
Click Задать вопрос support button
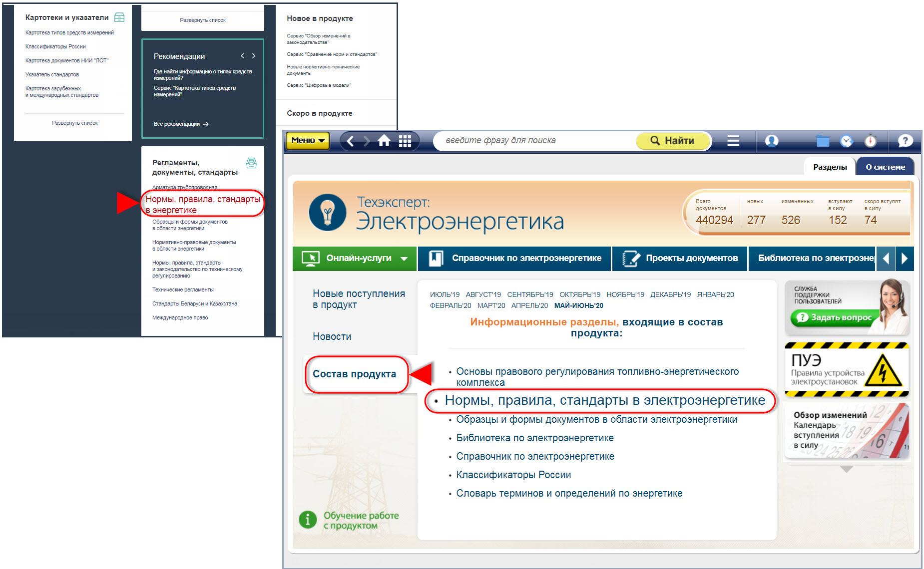click(836, 317)
